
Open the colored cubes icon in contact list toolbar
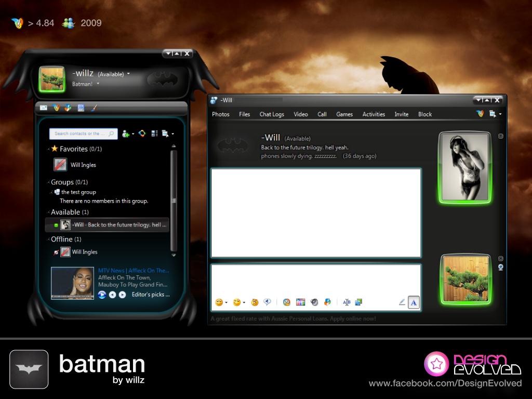[68, 108]
